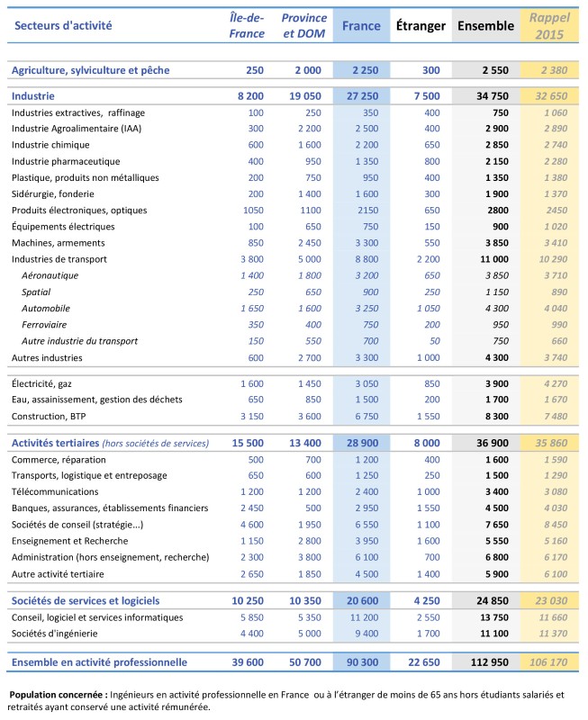Select Île-de-France total value '39 600'
The image size is (588, 720).
point(248,662)
